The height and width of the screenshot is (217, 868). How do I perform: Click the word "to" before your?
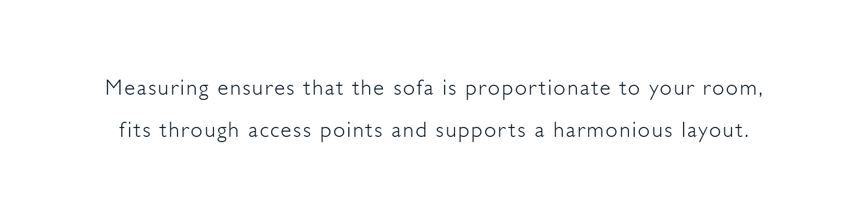pyautogui.click(x=630, y=89)
